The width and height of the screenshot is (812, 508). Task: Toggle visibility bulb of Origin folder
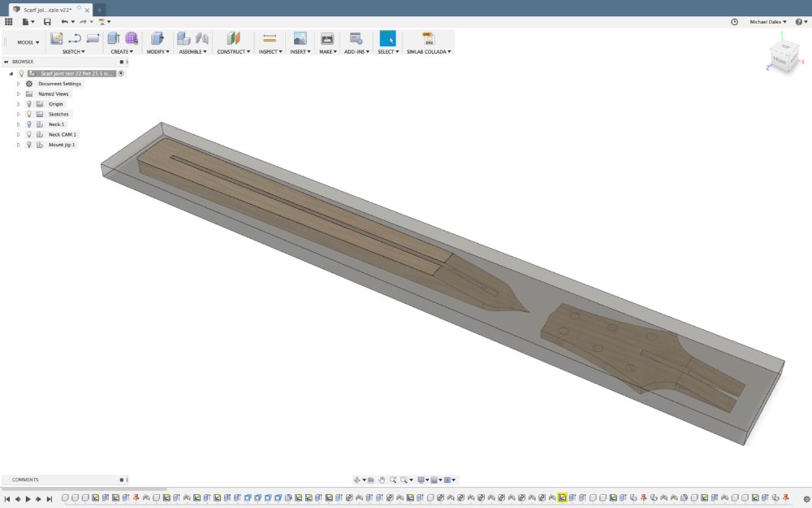[29, 104]
